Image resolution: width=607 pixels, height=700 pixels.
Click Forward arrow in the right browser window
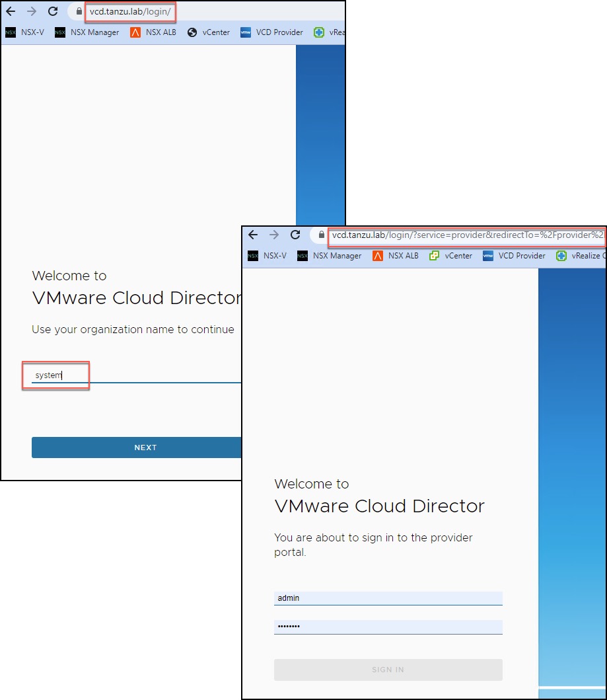pos(274,235)
